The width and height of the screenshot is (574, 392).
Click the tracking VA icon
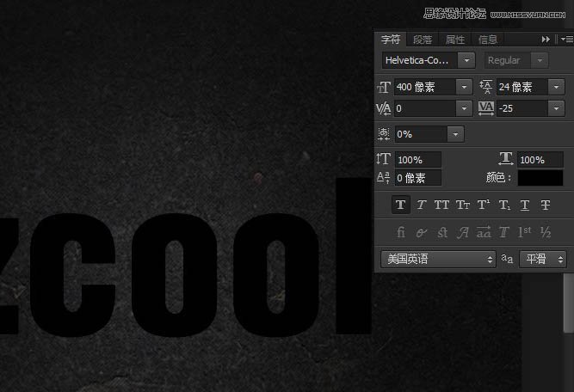tap(486, 108)
